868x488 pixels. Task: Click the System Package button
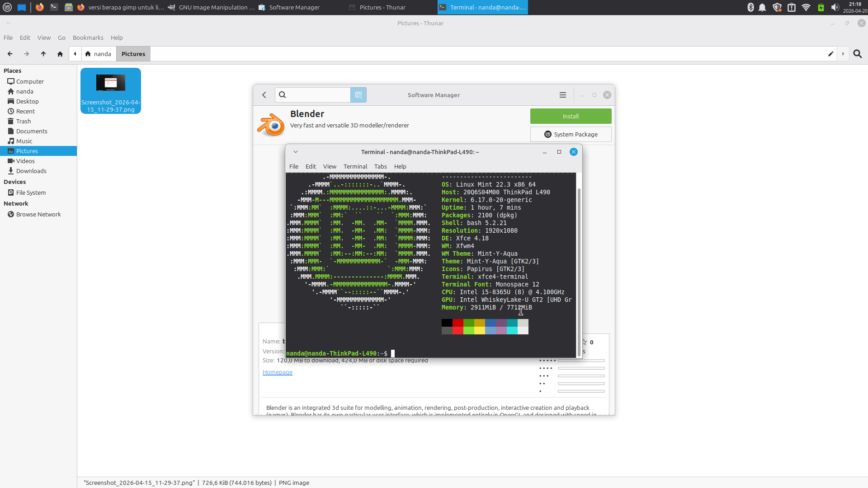pos(571,134)
